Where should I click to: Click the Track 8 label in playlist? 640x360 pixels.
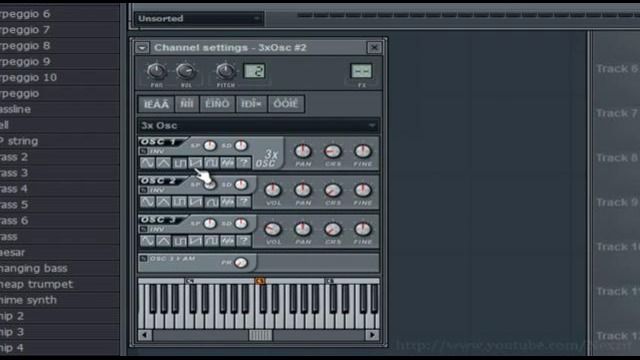coord(617,158)
